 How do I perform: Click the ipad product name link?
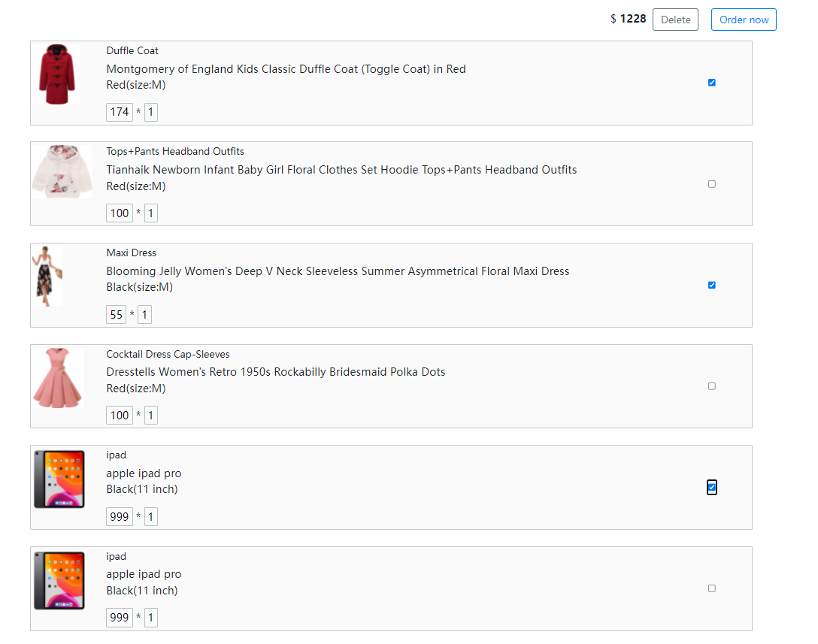(x=116, y=455)
